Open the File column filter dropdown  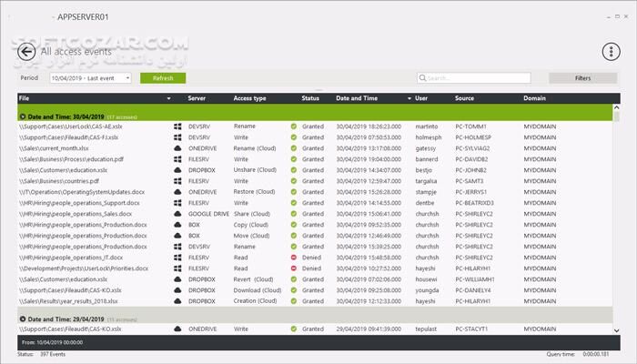pos(169,98)
